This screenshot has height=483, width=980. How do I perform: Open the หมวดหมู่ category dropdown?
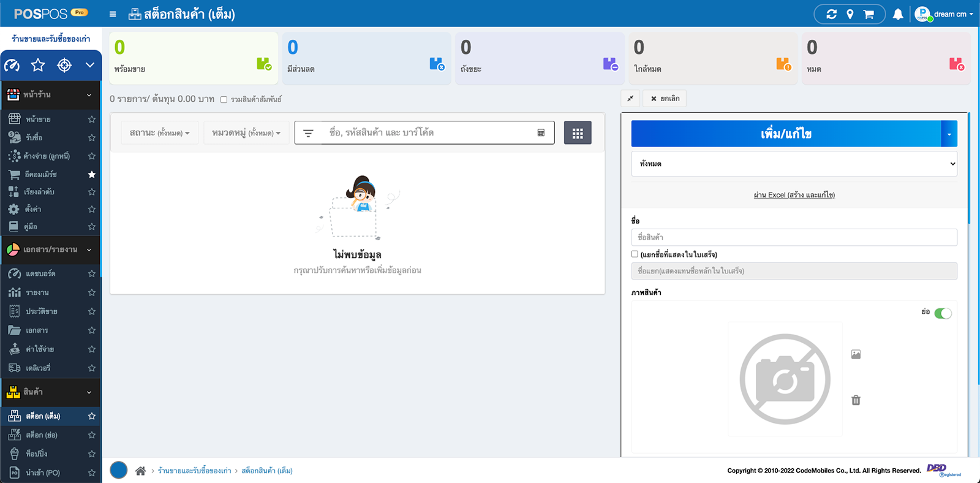[246, 133]
